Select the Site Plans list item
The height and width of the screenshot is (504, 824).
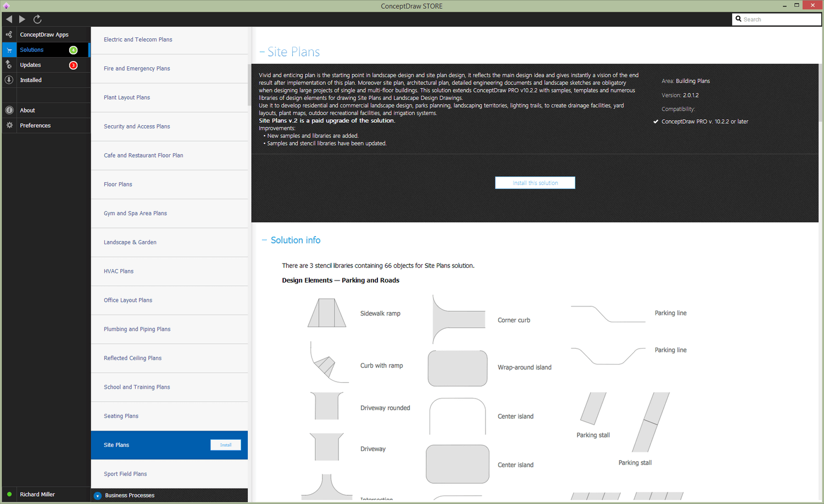[x=169, y=445]
